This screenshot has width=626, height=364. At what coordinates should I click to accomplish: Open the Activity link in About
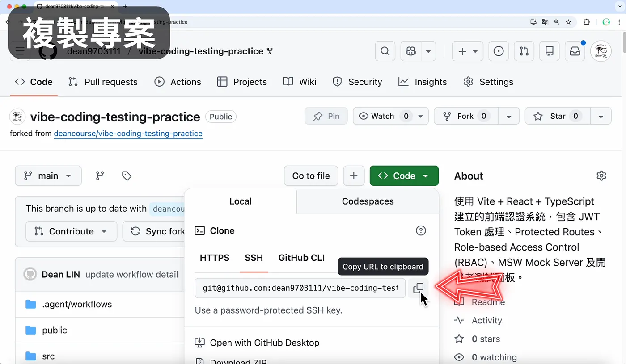point(486,320)
